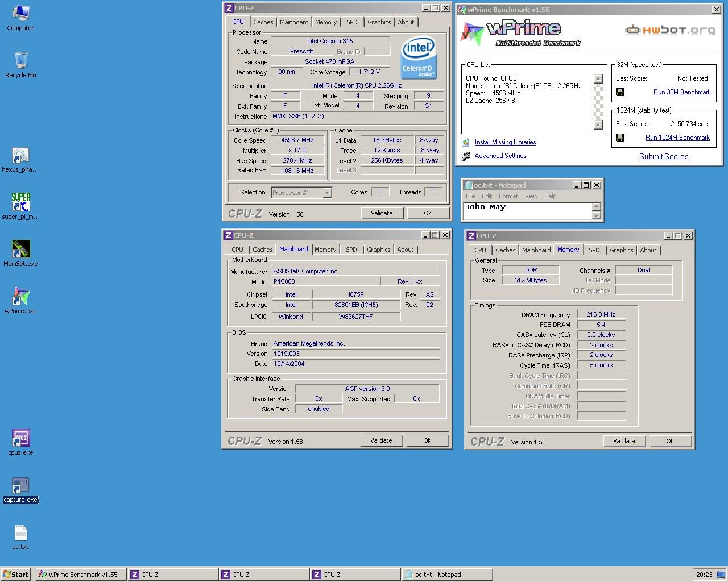Open the Recycle Bin icon

point(20,64)
